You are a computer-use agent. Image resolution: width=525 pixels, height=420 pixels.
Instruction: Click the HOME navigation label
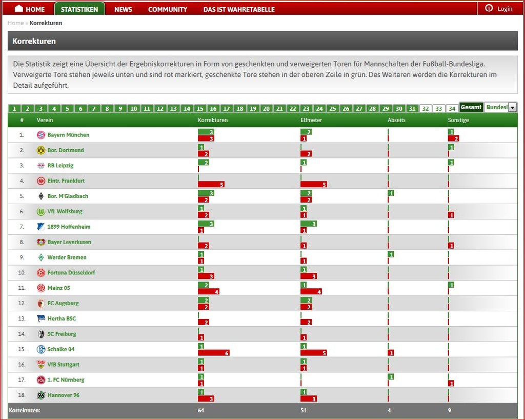pos(35,9)
